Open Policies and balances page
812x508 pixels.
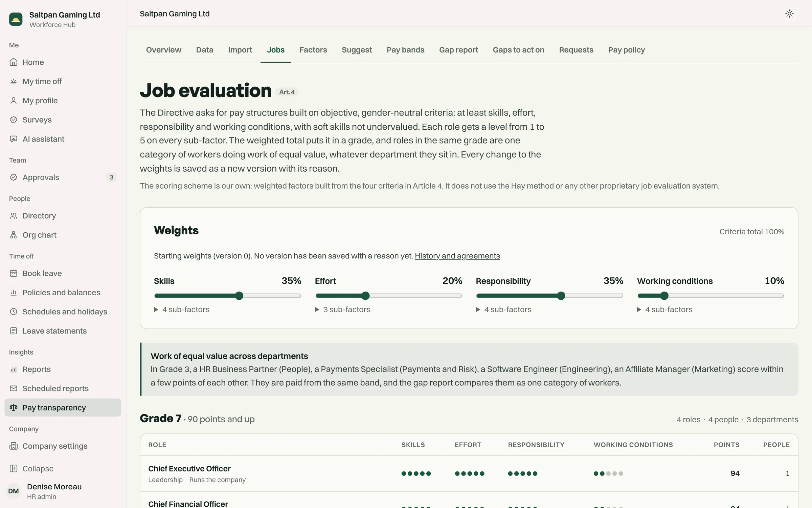(63, 293)
